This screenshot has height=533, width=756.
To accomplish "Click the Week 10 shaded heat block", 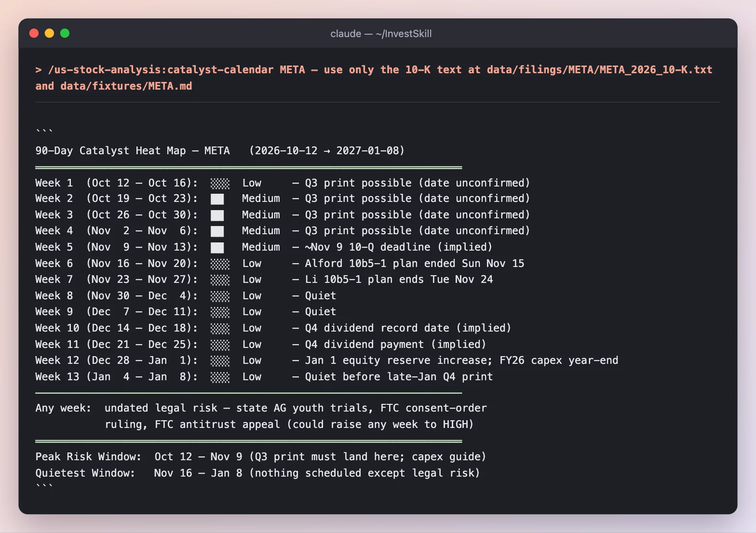I will click(x=220, y=329).
